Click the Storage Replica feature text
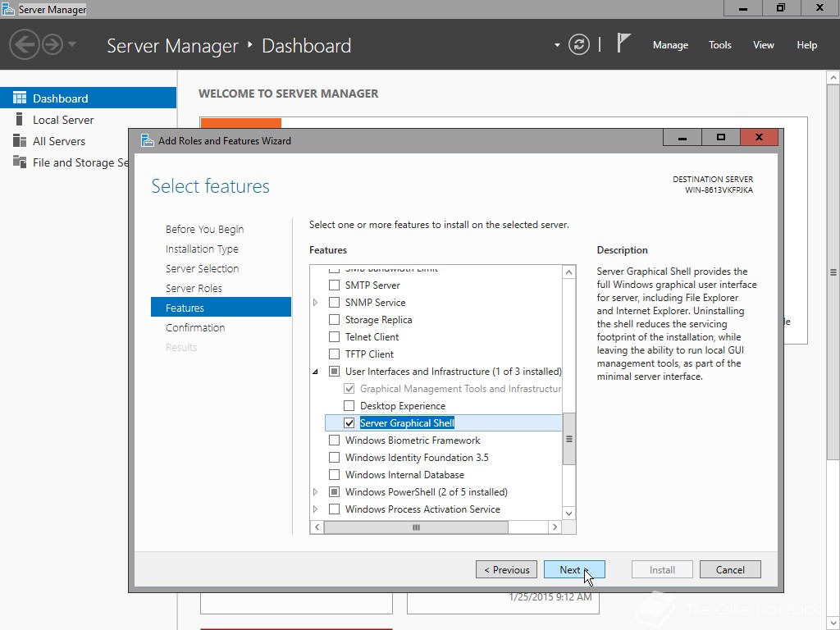840x630 pixels. pos(379,319)
